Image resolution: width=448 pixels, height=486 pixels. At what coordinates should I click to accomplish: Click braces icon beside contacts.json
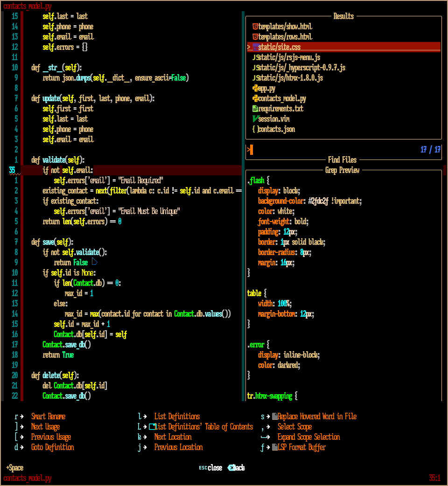pyautogui.click(x=255, y=129)
